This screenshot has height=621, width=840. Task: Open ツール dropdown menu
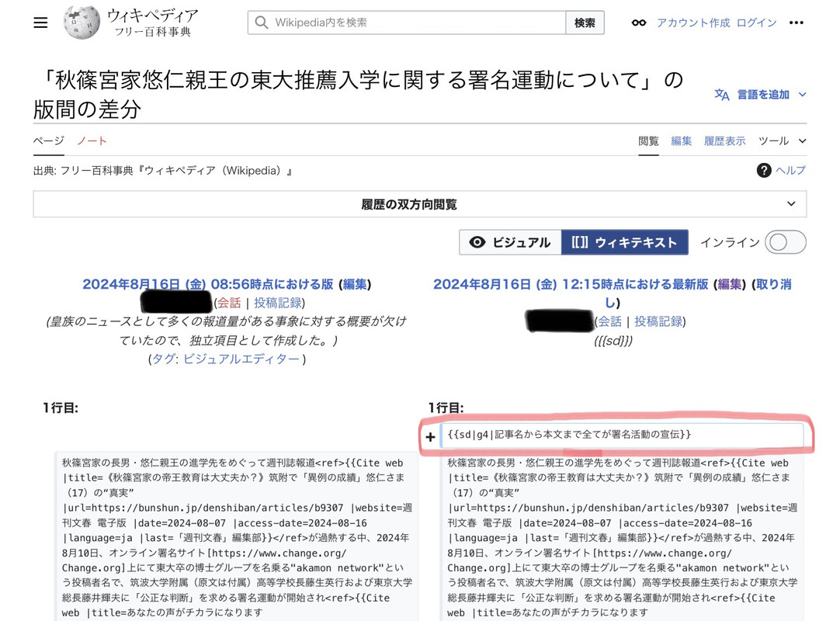pos(782,141)
